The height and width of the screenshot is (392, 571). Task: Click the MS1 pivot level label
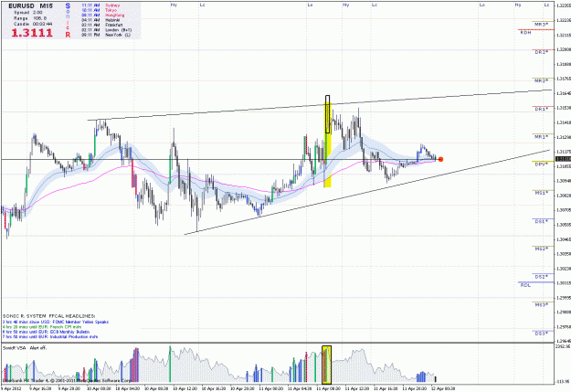tap(541, 193)
